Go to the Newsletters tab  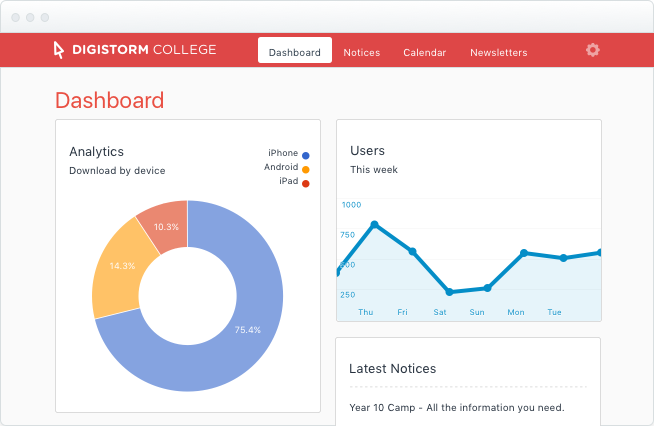(x=499, y=53)
